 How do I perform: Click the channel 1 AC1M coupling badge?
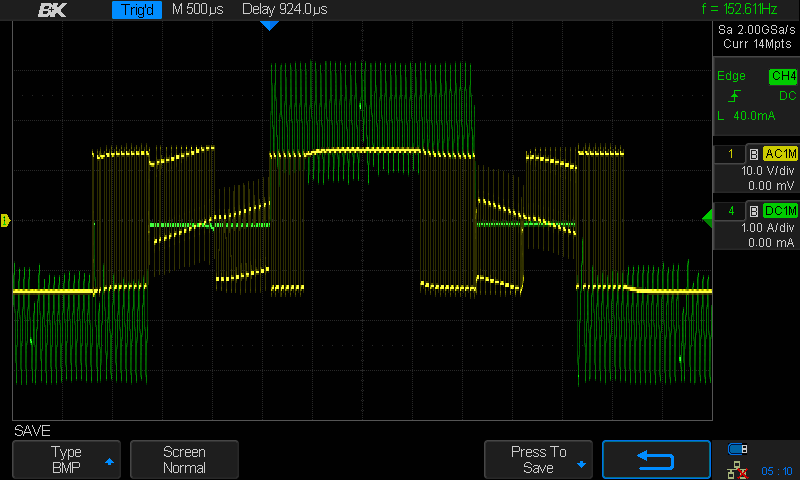pos(780,154)
